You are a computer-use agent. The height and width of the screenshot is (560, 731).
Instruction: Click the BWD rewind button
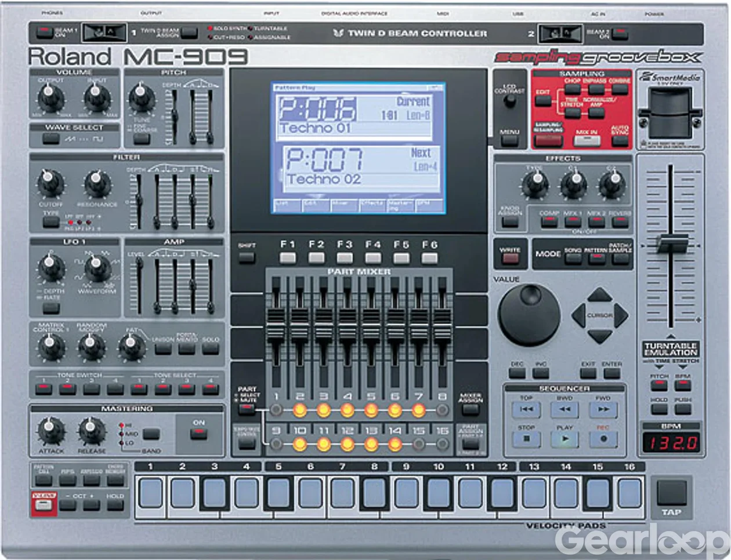(564, 409)
